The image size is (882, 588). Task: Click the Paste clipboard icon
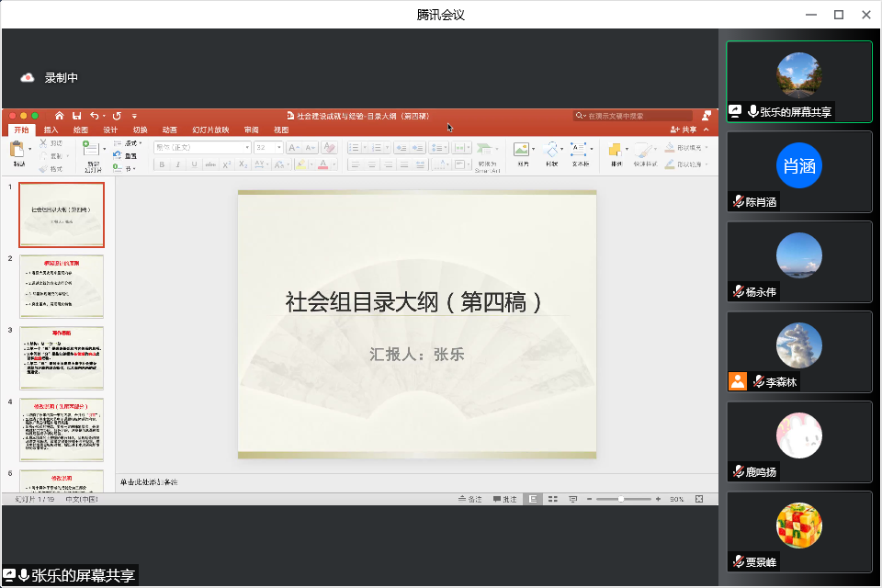coord(17,150)
